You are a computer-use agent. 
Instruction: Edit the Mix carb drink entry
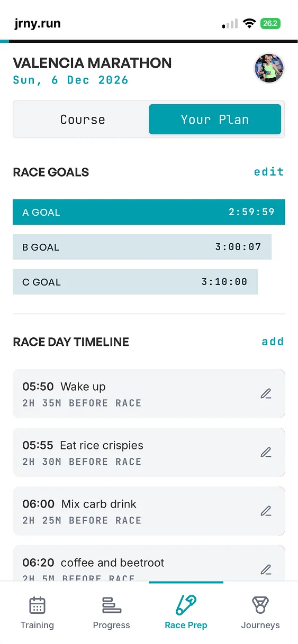point(266,511)
